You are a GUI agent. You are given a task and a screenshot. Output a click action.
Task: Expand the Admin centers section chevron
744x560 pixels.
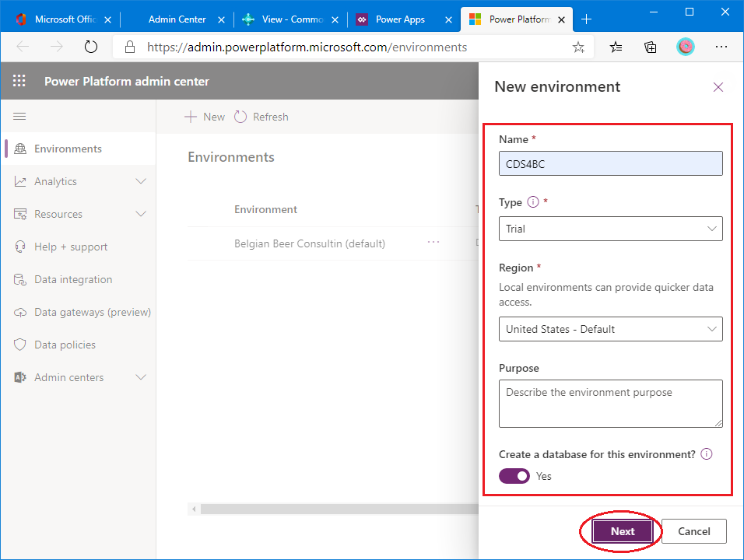point(141,377)
